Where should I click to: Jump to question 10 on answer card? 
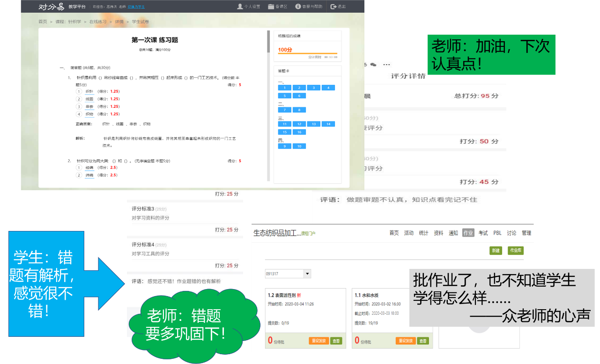pyautogui.click(x=299, y=146)
